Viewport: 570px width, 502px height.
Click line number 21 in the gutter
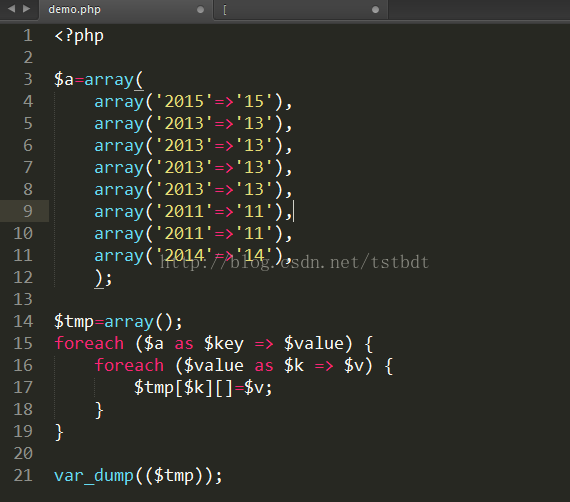coord(23,475)
